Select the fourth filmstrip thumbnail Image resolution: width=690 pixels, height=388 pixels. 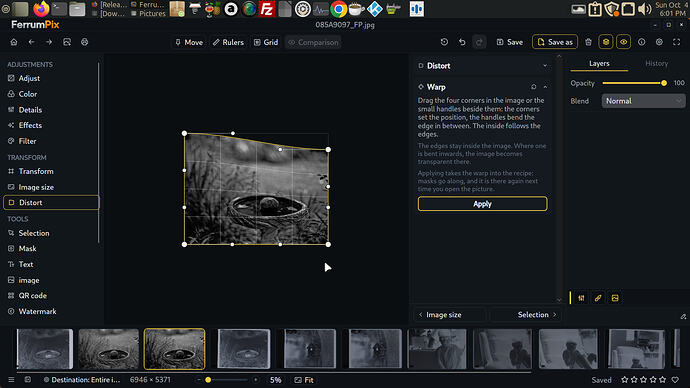coord(244,349)
